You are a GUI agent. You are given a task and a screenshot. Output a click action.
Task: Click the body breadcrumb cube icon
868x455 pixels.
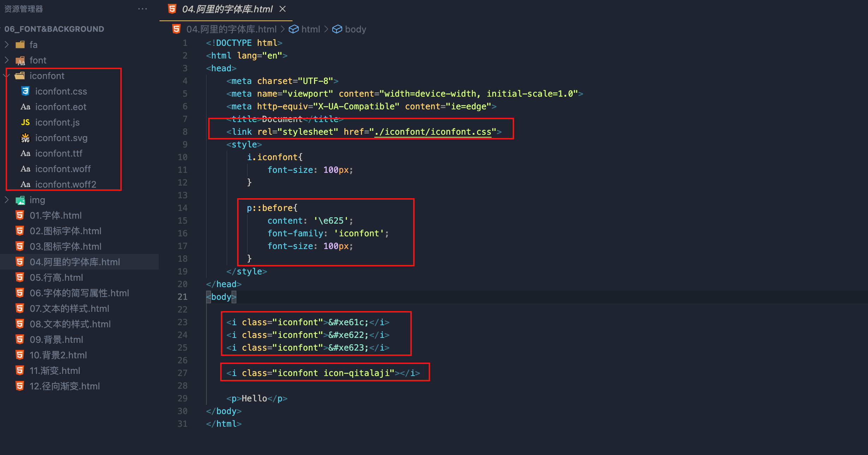[x=337, y=29]
